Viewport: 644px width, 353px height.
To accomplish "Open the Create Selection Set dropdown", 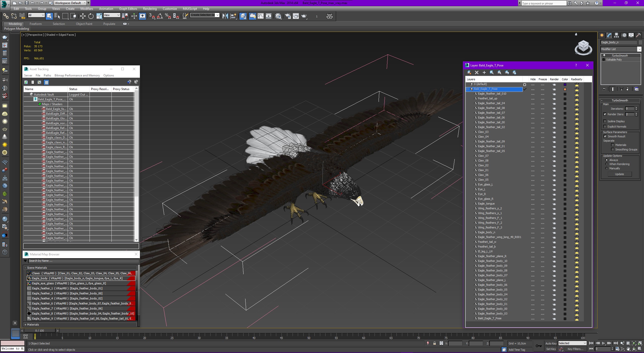I will pos(205,15).
